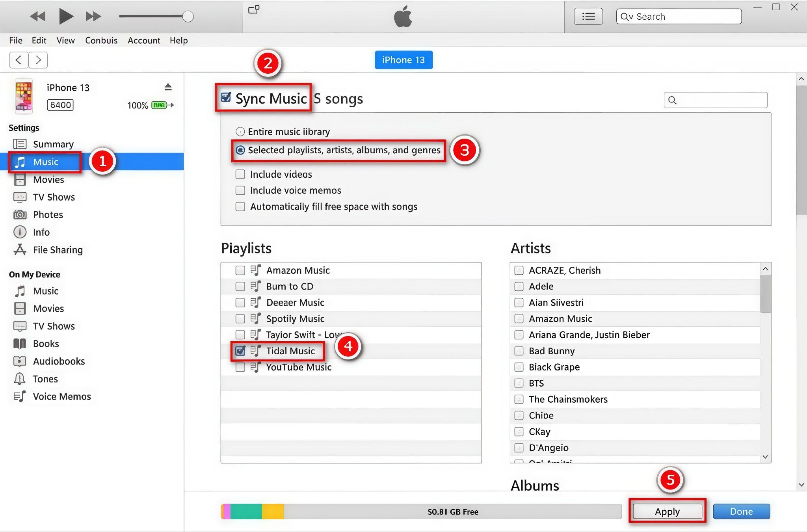Click the iPhone 13 device thumbnail

tap(24, 96)
